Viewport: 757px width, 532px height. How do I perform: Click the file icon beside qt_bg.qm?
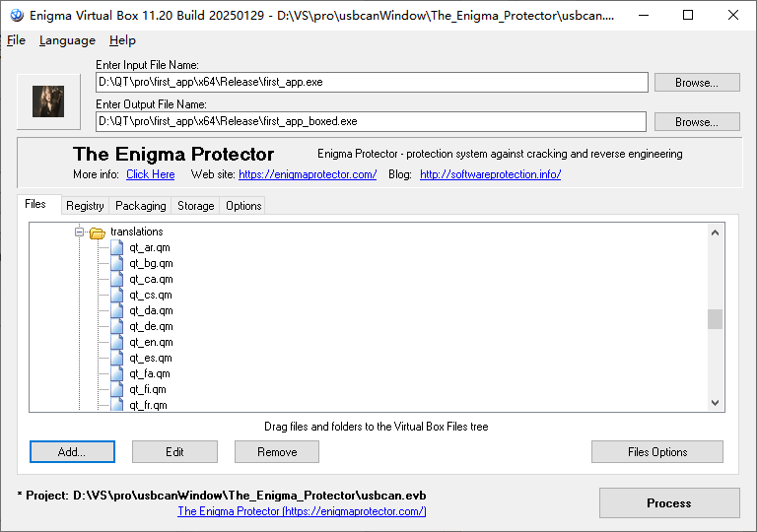click(117, 264)
